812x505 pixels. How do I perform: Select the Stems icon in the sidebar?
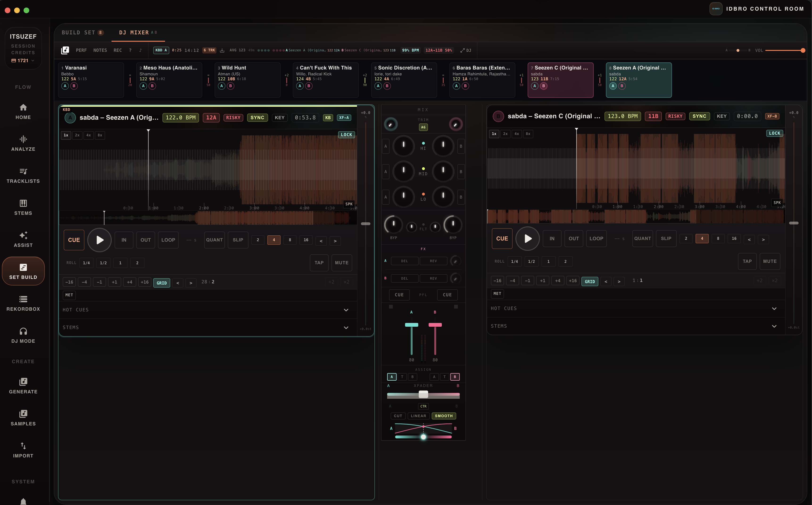(23, 208)
